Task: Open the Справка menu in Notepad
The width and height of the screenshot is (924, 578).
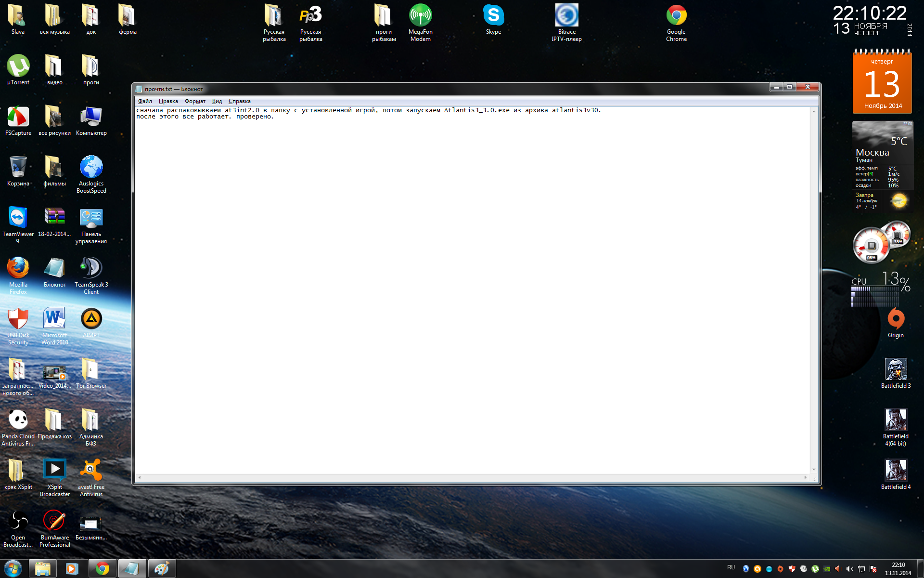Action: [x=239, y=101]
